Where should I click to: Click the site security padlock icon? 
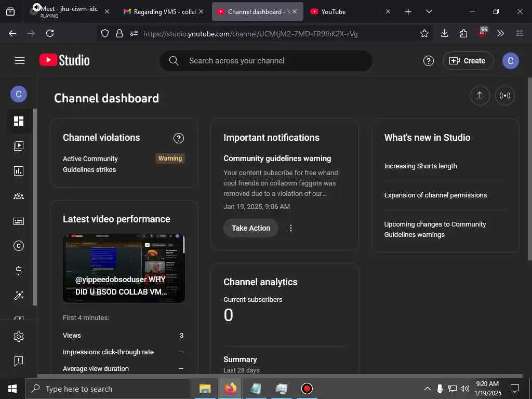pos(119,33)
